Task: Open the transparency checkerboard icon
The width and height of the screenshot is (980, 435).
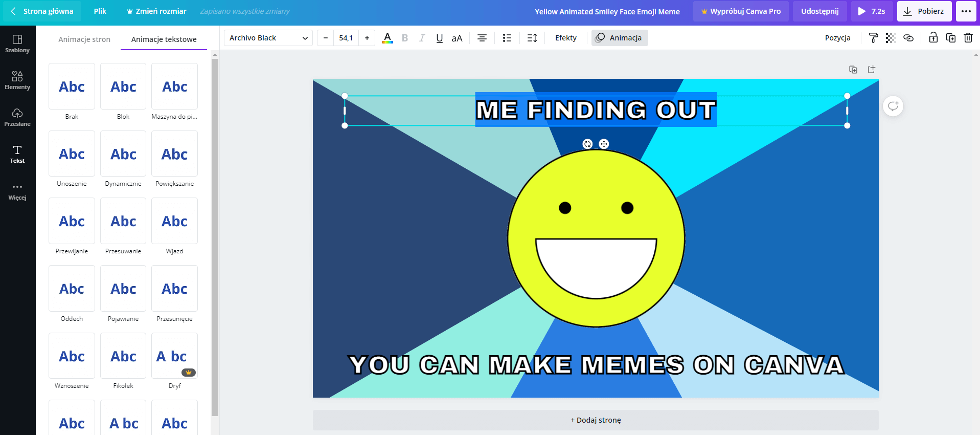Action: coord(891,38)
